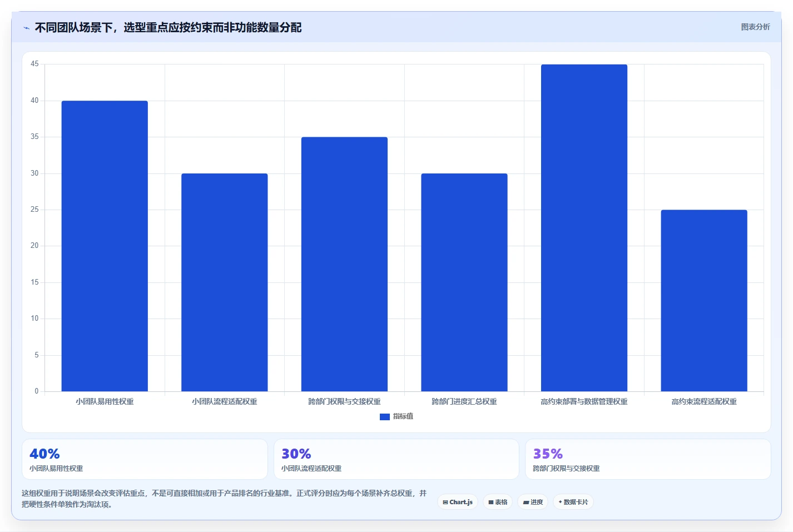Click the 高约束流程适配权重 x-axis label

pyautogui.click(x=704, y=401)
